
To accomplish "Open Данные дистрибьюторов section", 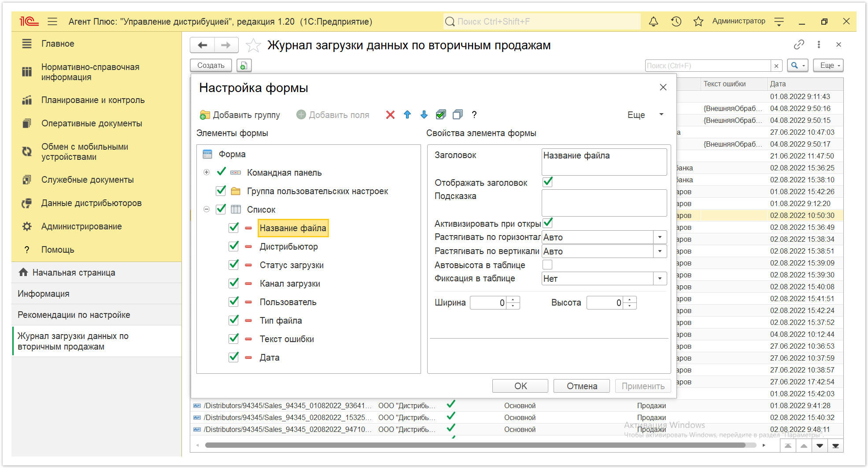I will pos(92,203).
